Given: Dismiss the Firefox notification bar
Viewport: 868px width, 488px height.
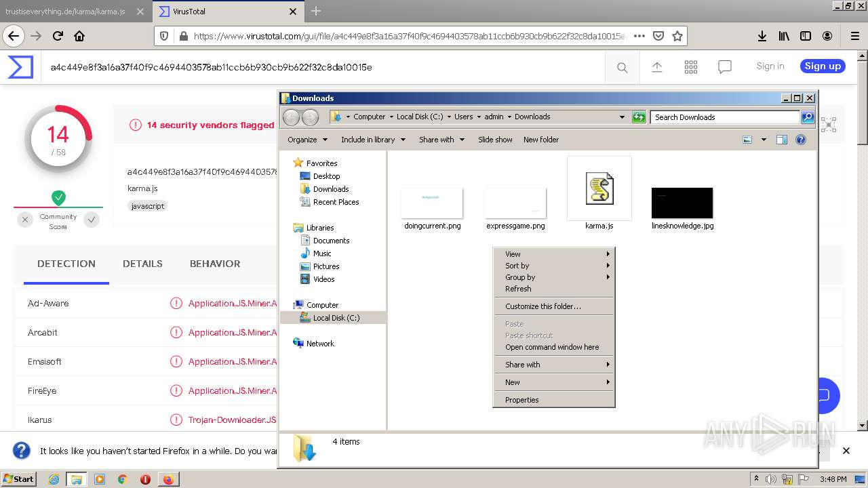Looking at the screenshot, I should tap(846, 451).
